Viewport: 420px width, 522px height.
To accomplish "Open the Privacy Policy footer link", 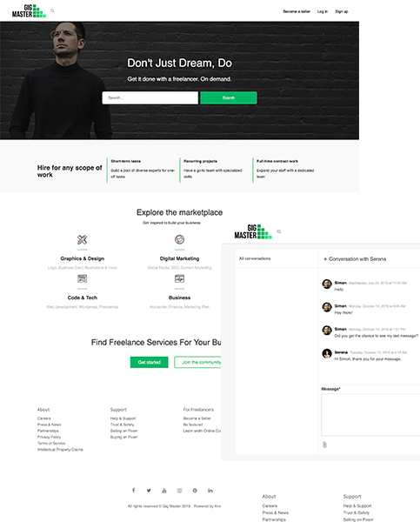I will (x=49, y=437).
